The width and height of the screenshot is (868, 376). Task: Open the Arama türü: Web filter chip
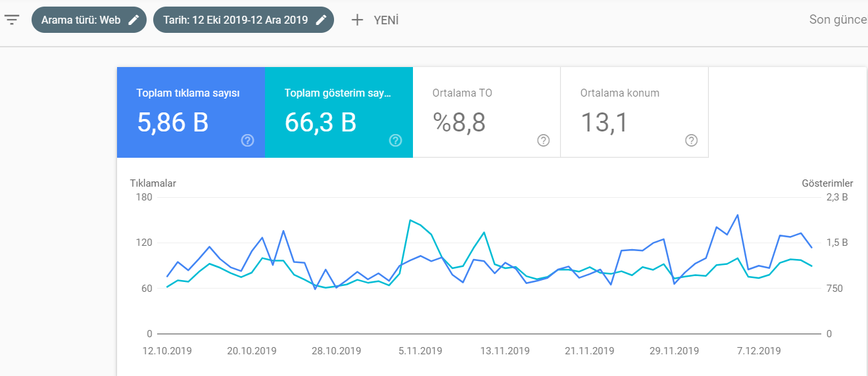pyautogui.click(x=89, y=20)
